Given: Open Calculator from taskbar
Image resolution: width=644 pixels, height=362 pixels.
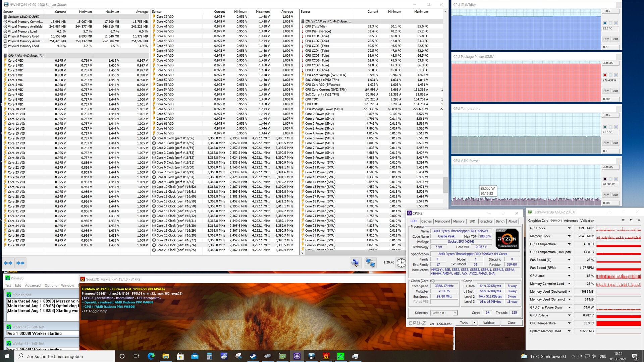Looking at the screenshot, I should coord(209,356).
